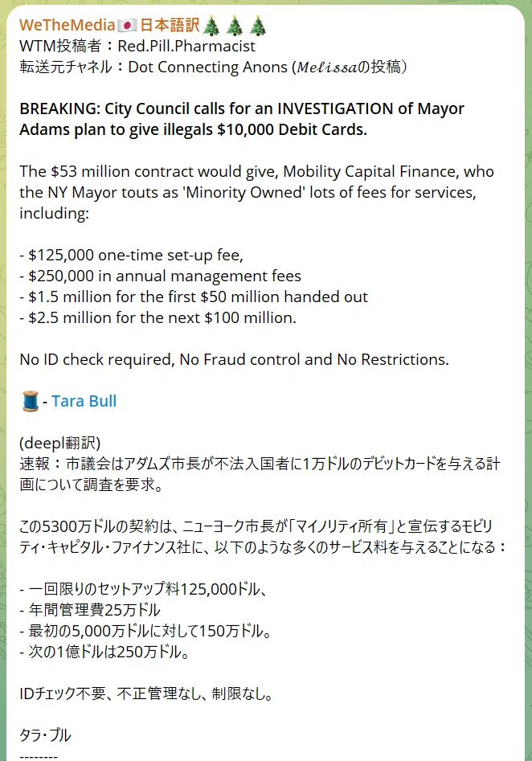Click the $2.5 million next $100 million line
The height and width of the screenshot is (761, 532).
[158, 318]
